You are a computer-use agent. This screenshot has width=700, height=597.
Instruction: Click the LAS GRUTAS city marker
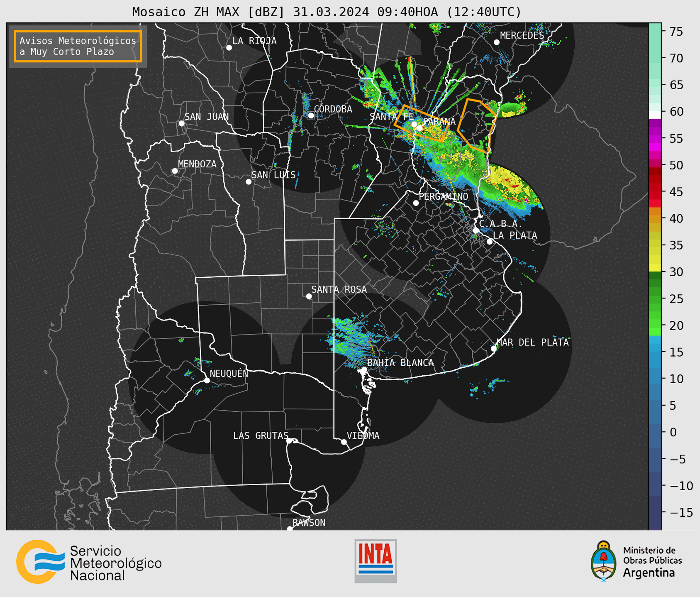tap(289, 441)
